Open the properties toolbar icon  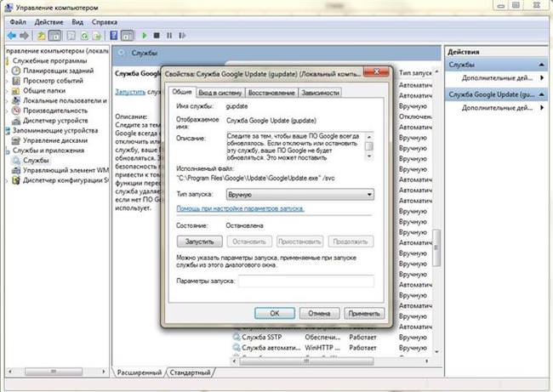[71, 35]
